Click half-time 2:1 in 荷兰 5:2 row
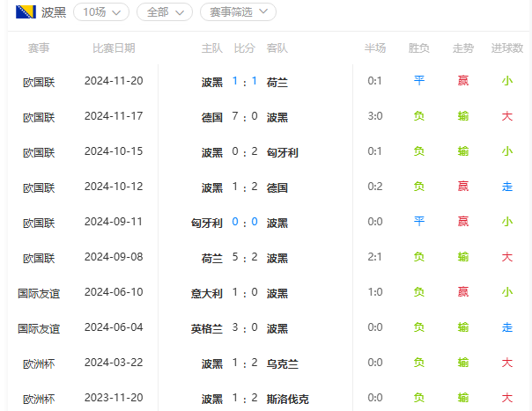Image resolution: width=532 pixels, height=411 pixels. 375,257
